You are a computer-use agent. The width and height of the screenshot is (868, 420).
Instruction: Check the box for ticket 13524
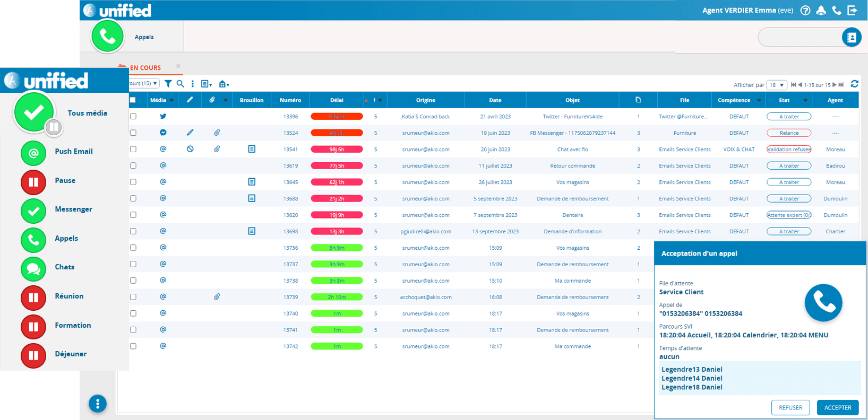pyautogui.click(x=133, y=133)
